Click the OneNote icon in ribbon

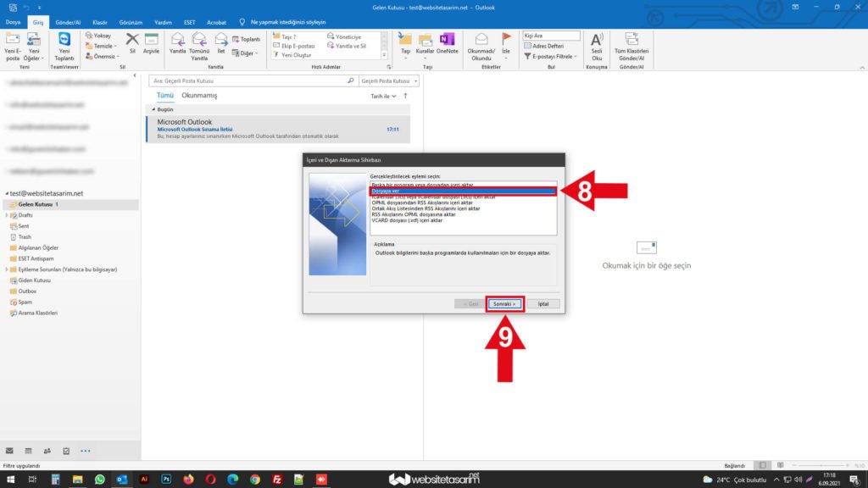click(x=447, y=40)
